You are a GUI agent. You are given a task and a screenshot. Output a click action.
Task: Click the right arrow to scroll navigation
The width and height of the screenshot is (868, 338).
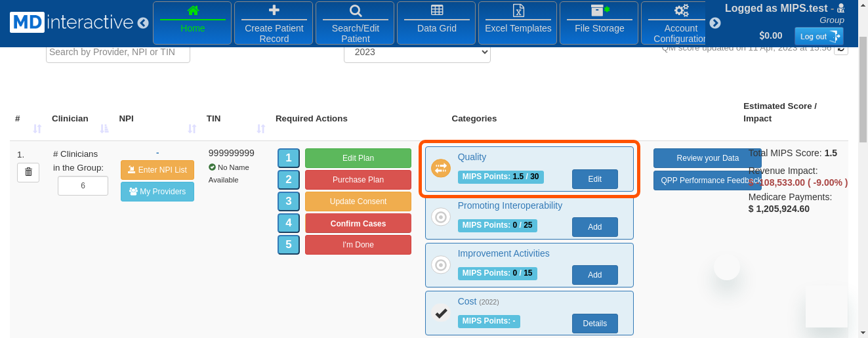click(715, 23)
